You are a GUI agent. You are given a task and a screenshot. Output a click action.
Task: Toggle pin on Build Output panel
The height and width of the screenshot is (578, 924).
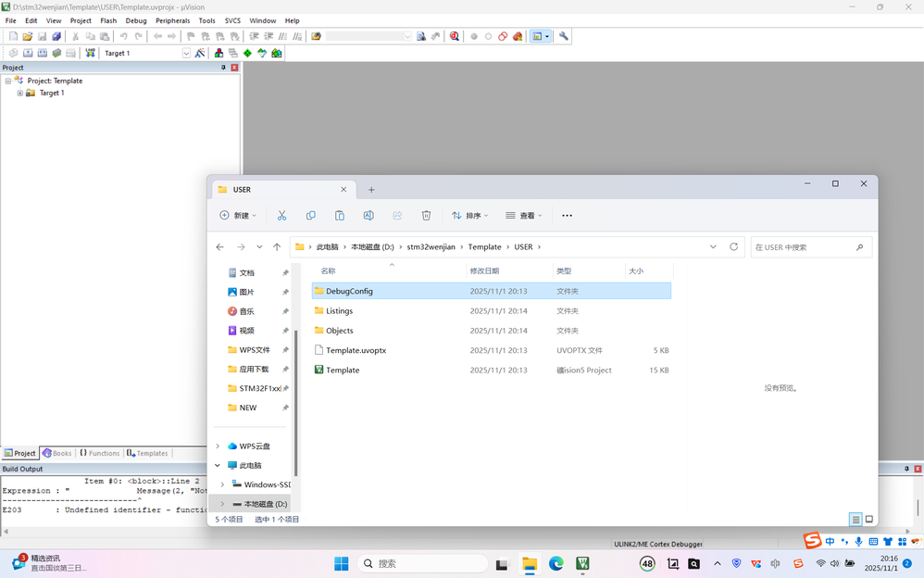[x=907, y=469]
